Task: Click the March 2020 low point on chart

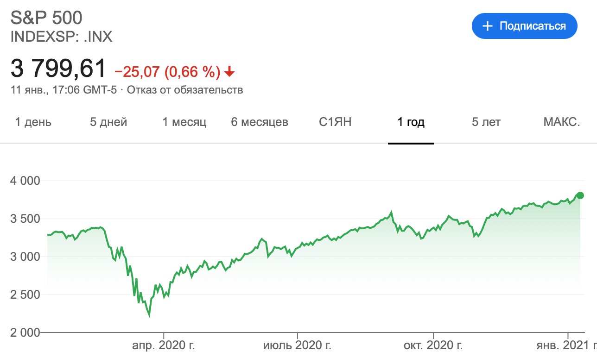Action: tap(149, 316)
